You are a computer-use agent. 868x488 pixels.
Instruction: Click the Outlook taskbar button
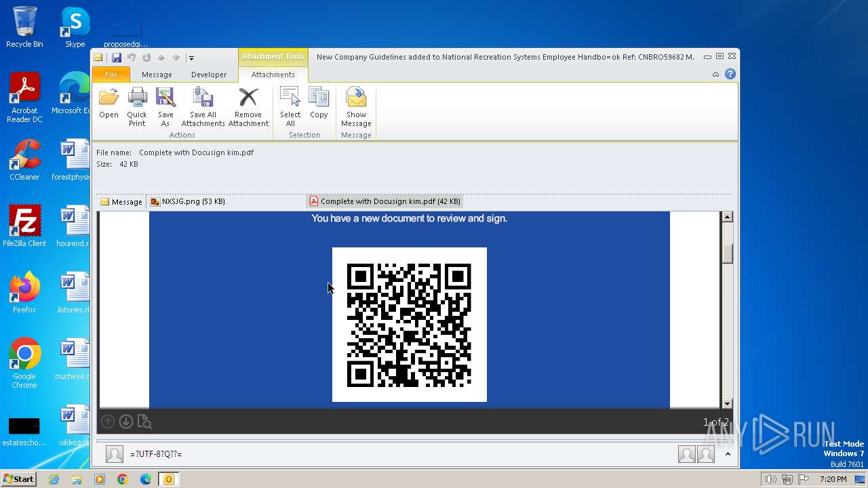pos(168,479)
